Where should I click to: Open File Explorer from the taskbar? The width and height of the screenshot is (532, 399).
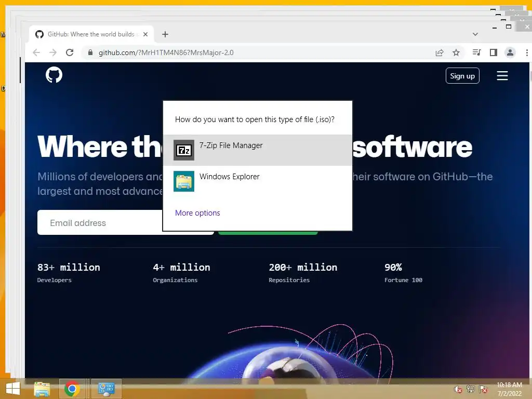point(42,389)
